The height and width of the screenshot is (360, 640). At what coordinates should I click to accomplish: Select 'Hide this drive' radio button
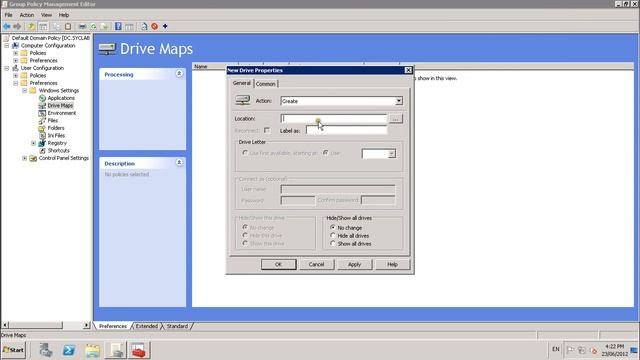[x=245, y=235]
